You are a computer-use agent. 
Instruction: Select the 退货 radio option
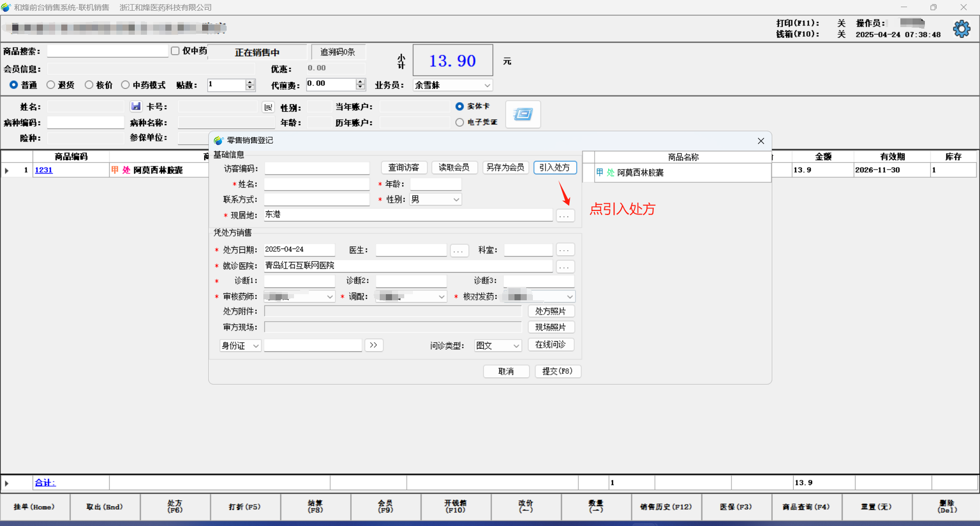(51, 85)
